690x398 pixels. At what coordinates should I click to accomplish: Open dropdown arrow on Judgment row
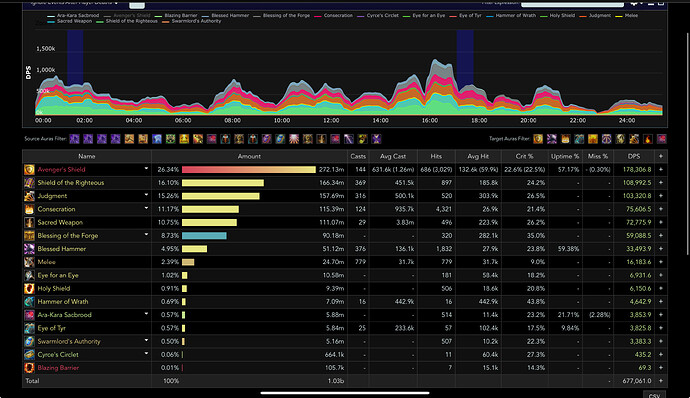(146, 195)
